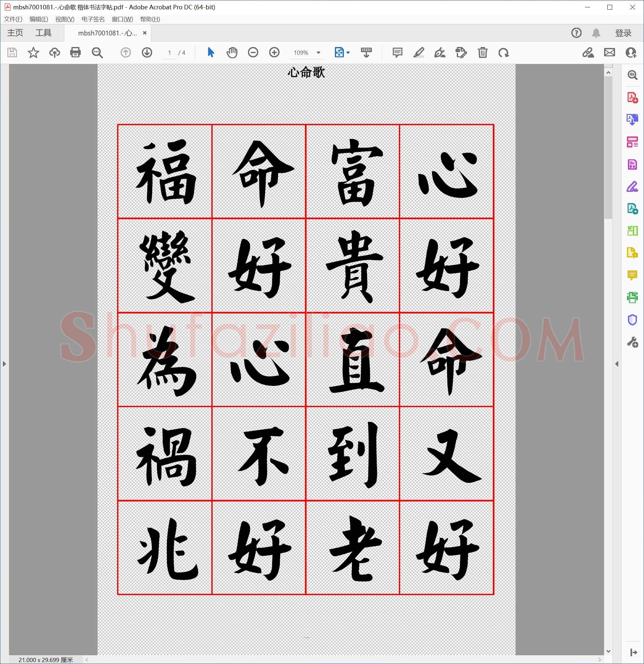Click the vertical scrollbar down arrow
This screenshot has height=664, width=644.
[x=608, y=651]
